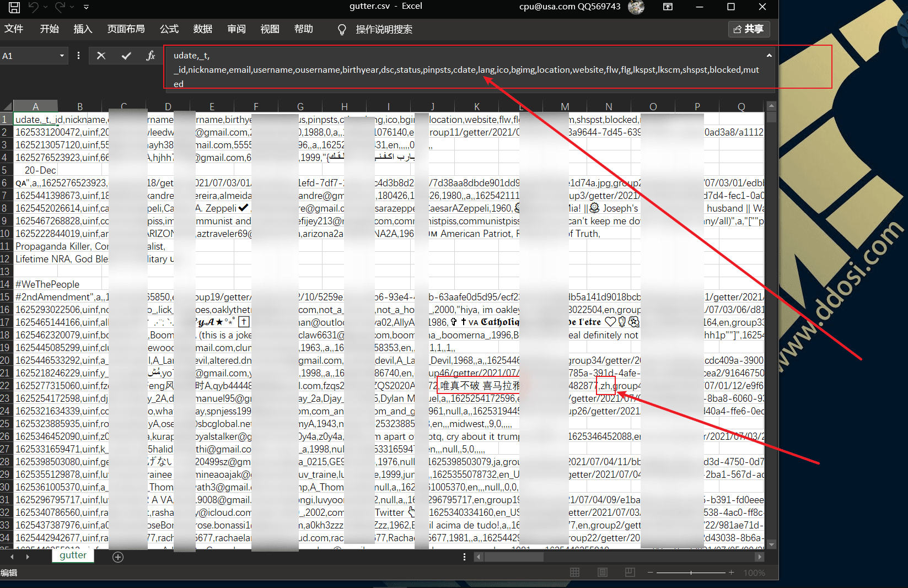Screen dimensions: 908x588
Task: Click the gutter sheet tab
Action: (73, 555)
